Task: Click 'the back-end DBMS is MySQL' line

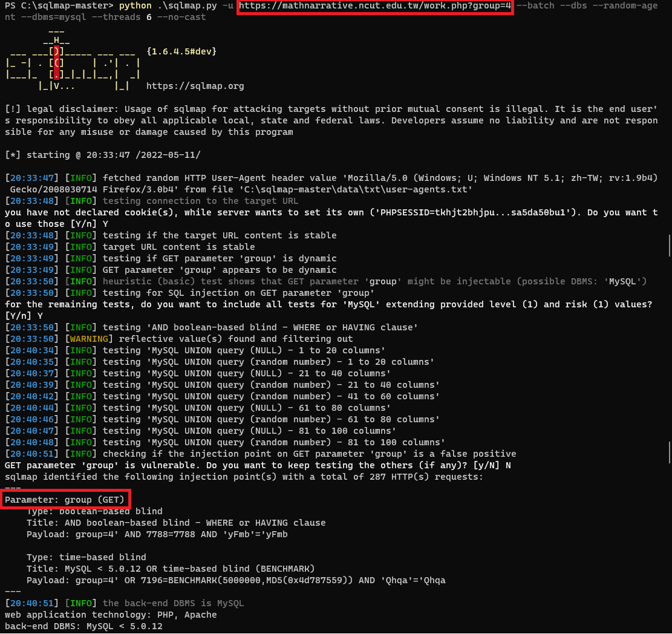Action: coord(124,604)
